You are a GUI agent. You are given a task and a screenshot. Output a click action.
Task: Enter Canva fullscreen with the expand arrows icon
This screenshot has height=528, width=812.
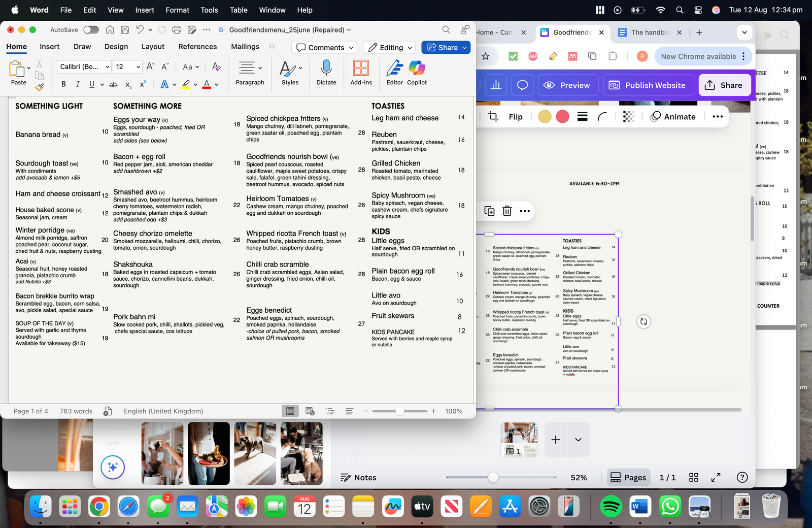(x=716, y=477)
